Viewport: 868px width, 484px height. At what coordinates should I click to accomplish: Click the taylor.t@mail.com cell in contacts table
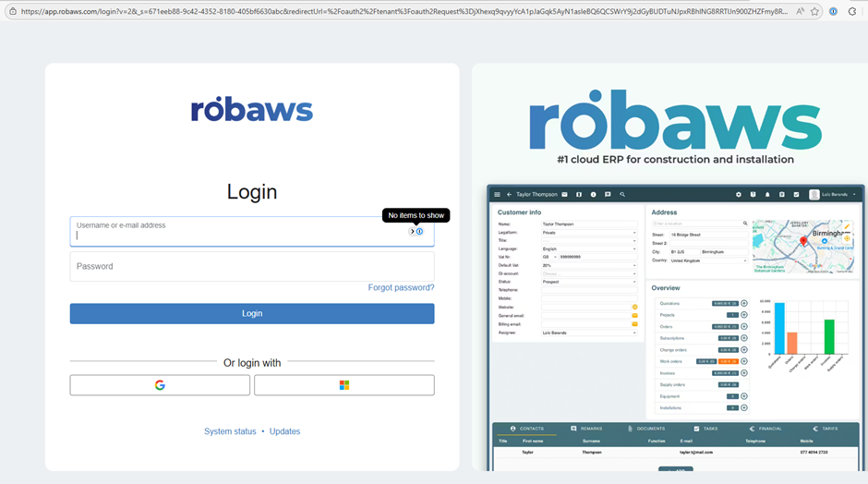coord(696,453)
